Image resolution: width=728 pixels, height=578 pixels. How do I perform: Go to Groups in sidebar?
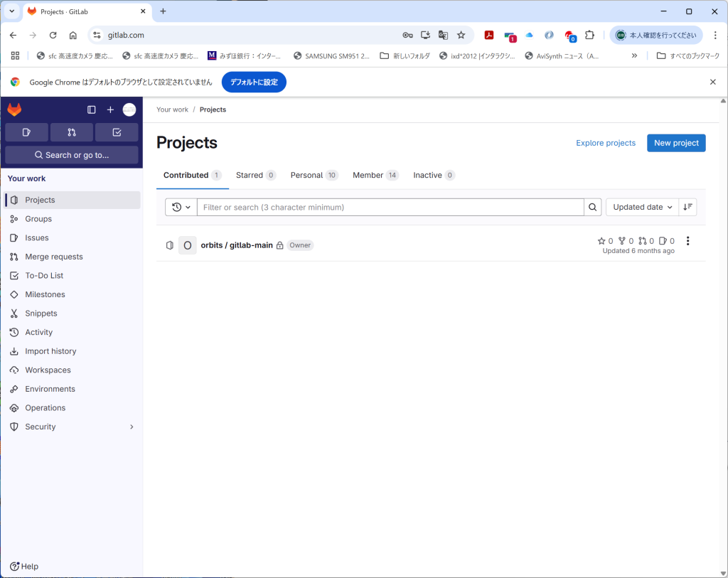(x=73, y=219)
